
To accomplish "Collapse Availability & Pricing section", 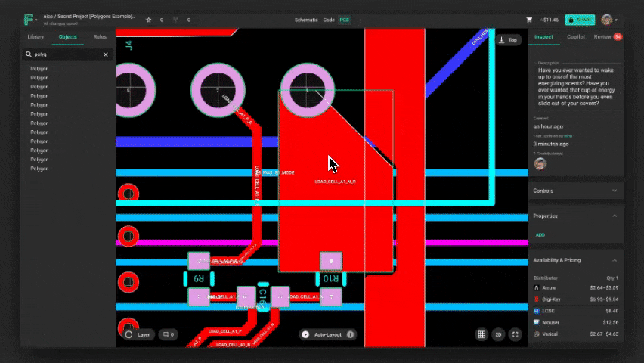I will (x=615, y=260).
